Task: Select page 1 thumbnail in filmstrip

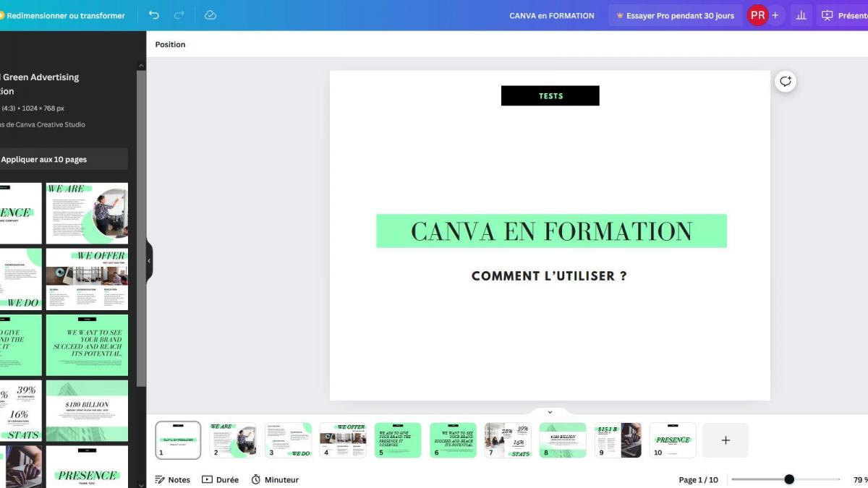Action: tap(178, 440)
